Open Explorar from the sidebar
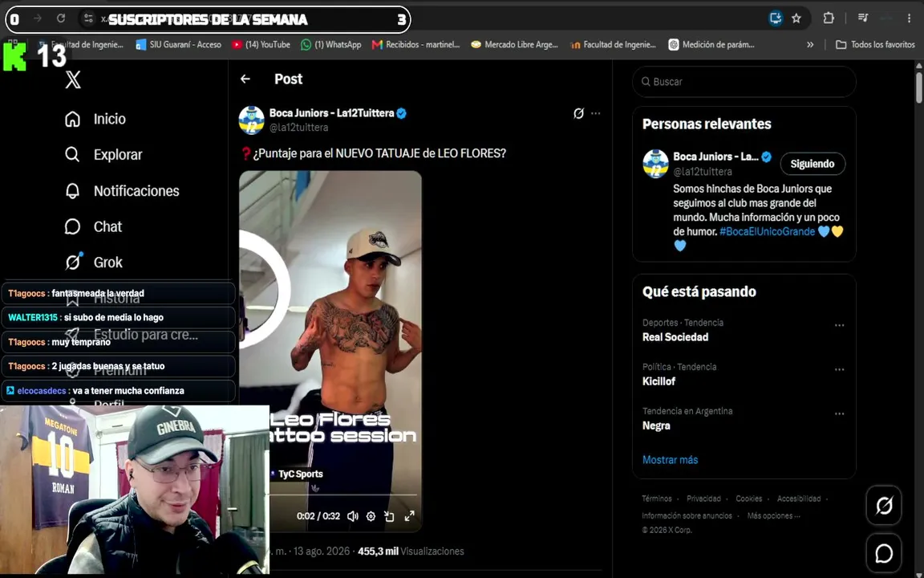The width and height of the screenshot is (924, 578). point(118,154)
